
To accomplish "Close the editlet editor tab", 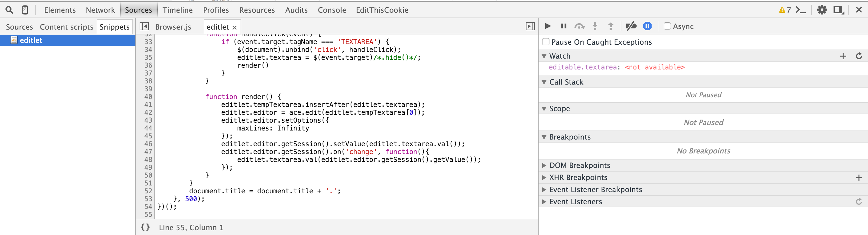I will point(235,27).
